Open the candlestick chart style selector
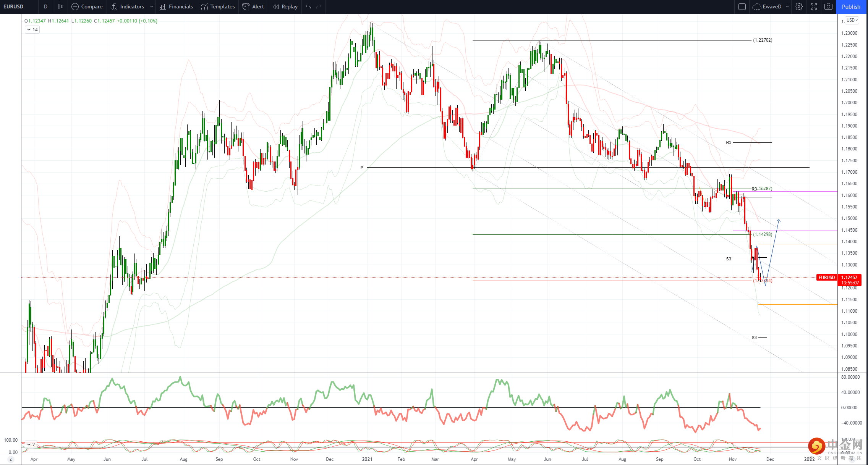The height and width of the screenshot is (465, 868). (x=60, y=6)
